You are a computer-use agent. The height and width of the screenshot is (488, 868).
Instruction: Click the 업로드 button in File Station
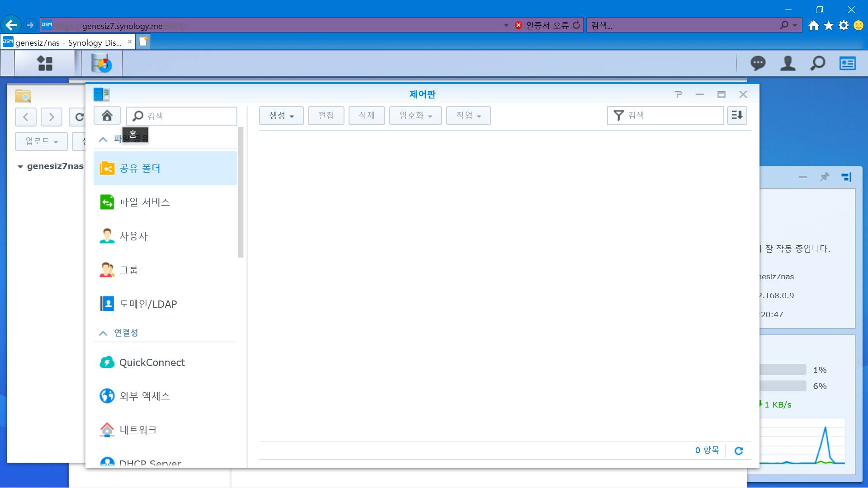[x=41, y=141]
